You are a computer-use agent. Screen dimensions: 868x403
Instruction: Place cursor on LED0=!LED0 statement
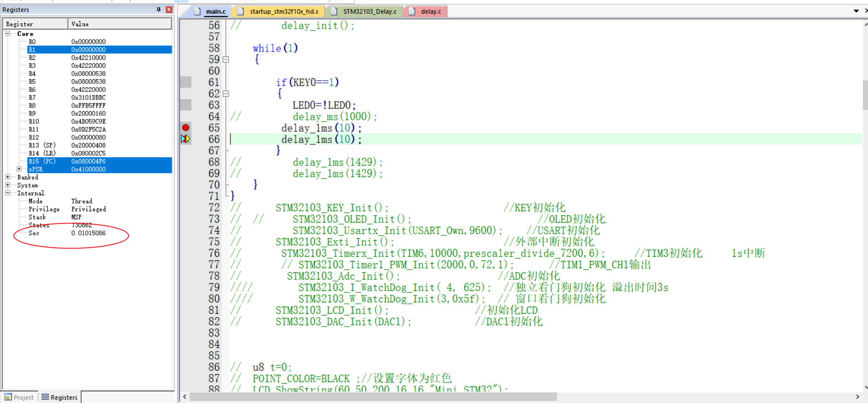(x=324, y=105)
